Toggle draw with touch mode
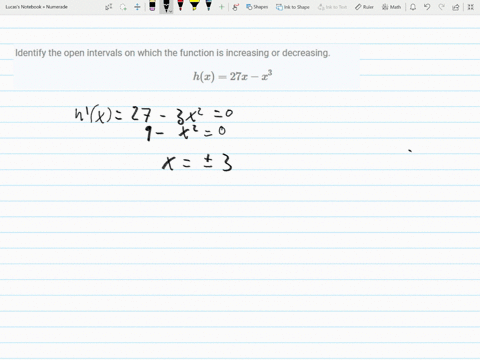 click(x=236, y=7)
